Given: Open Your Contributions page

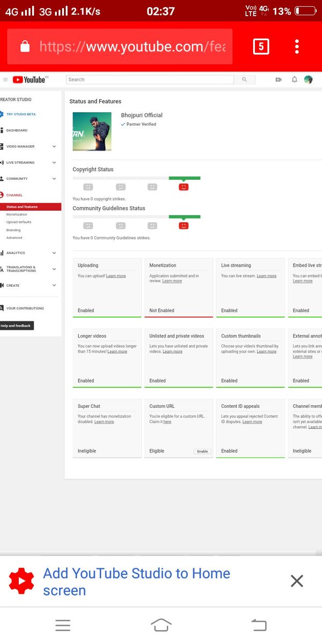Looking at the screenshot, I should (x=25, y=309).
